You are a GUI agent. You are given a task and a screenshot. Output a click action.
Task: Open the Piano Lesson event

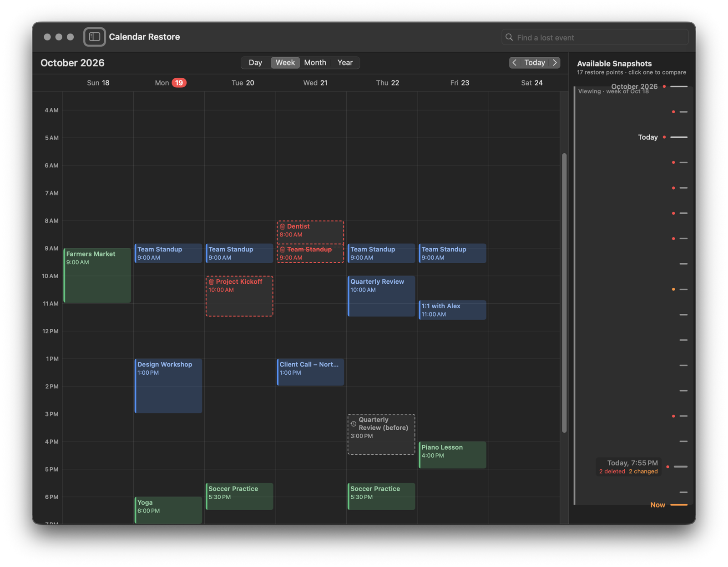(452, 455)
